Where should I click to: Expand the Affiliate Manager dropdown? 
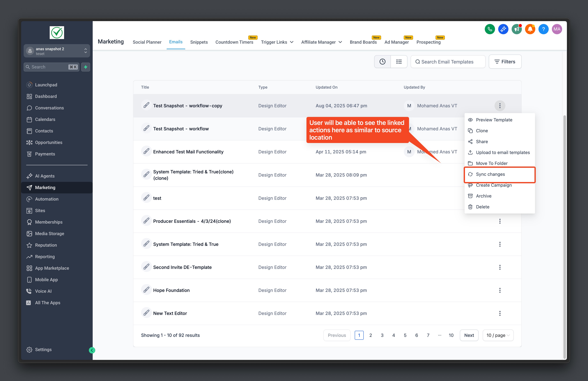pyautogui.click(x=321, y=42)
